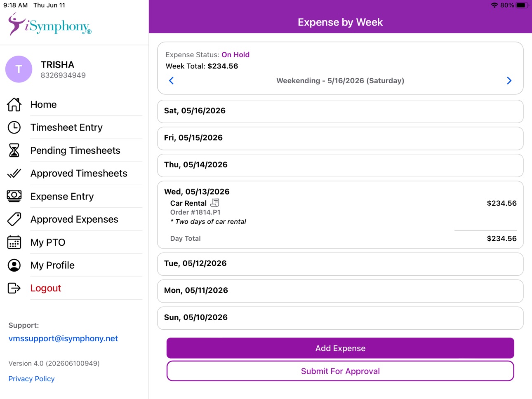
Task: Click the My Profile person icon
Action: tap(14, 265)
